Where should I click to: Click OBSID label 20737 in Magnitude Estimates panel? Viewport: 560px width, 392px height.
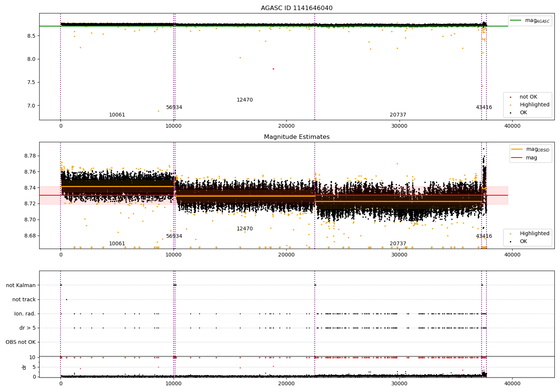click(x=398, y=244)
